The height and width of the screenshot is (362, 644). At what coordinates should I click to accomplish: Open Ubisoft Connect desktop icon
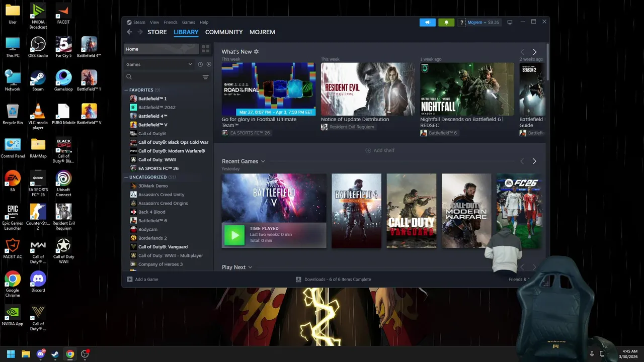pos(63,184)
